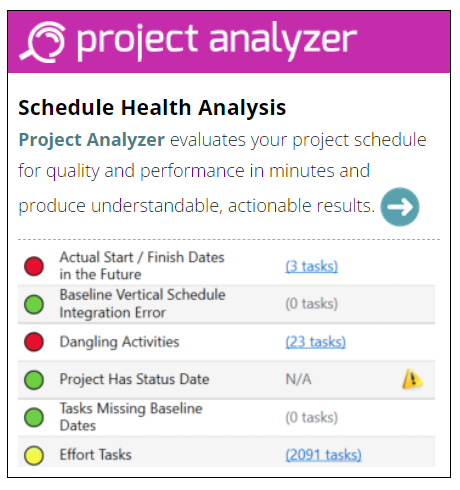Select the Project Analyzer bold teal text
The image size is (460, 490).
pos(92,139)
